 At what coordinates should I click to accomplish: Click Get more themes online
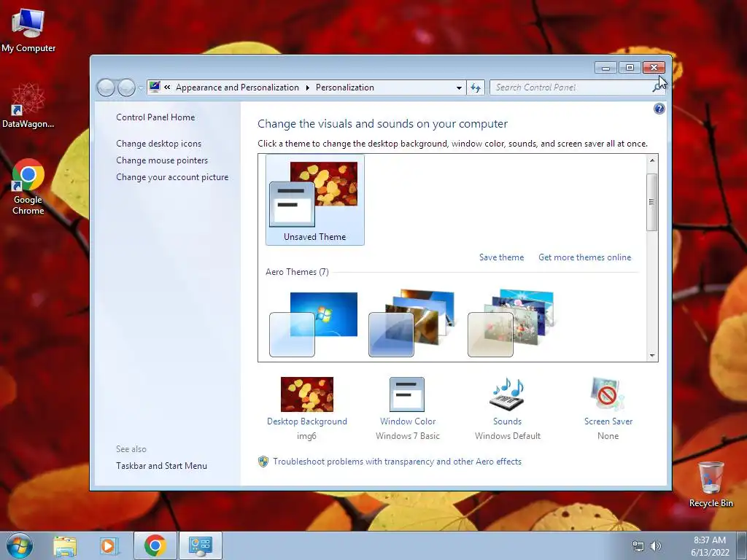coord(584,257)
